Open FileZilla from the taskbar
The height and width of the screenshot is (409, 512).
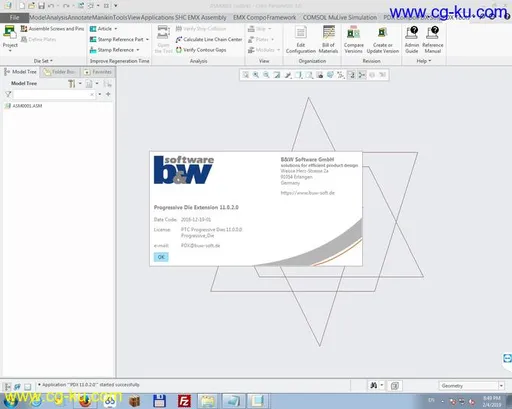(x=184, y=401)
